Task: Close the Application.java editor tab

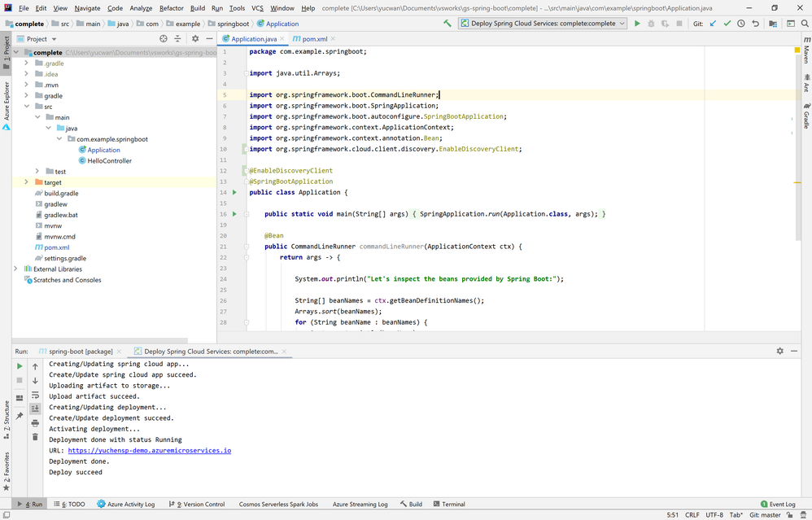Action: point(282,39)
